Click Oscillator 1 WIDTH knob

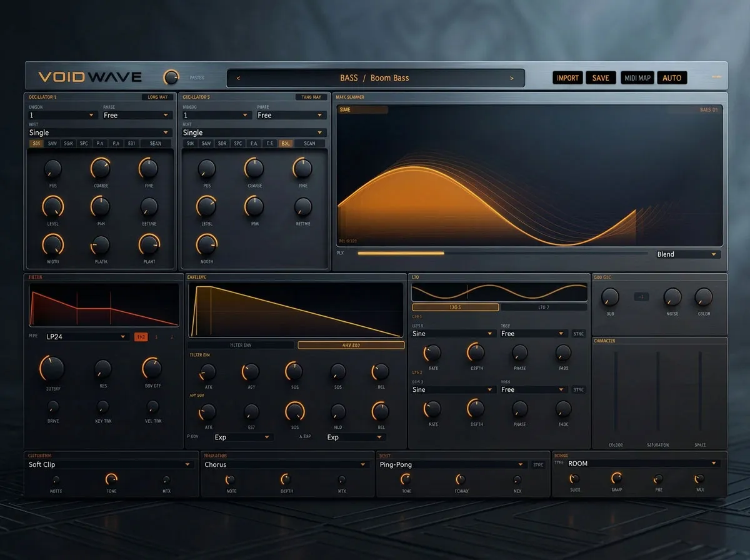tap(52, 244)
